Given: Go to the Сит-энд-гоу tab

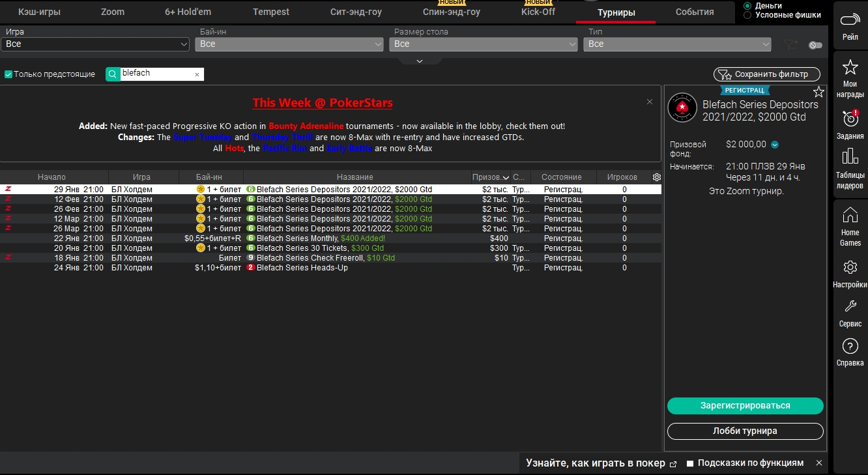Looking at the screenshot, I should coord(355,12).
